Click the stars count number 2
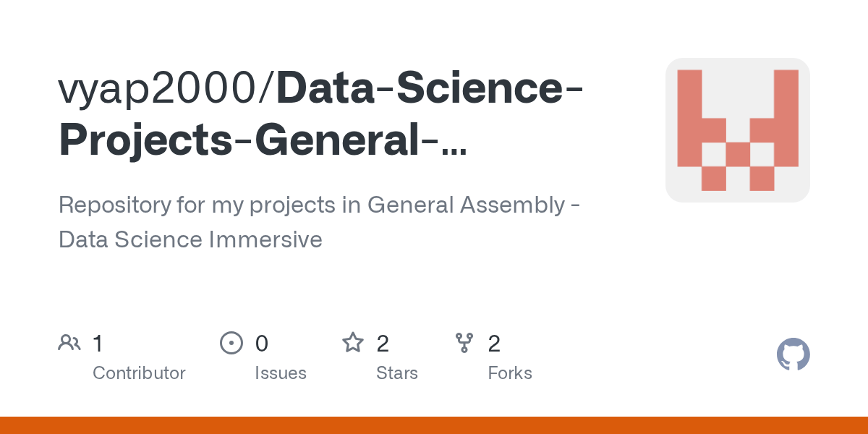The width and height of the screenshot is (868, 434). coord(383,344)
